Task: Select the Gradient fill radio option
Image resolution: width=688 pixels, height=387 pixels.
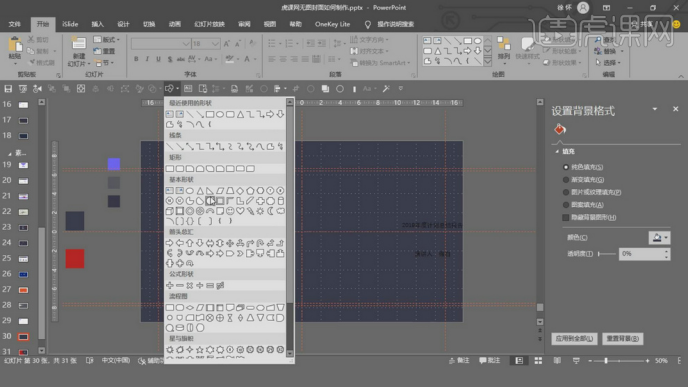Action: [566, 179]
